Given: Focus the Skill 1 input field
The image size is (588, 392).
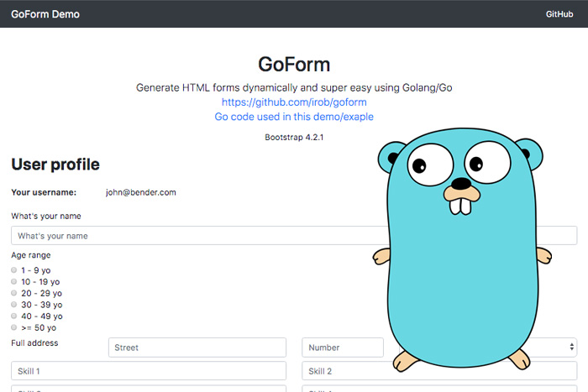Looking at the screenshot, I should coord(149,371).
